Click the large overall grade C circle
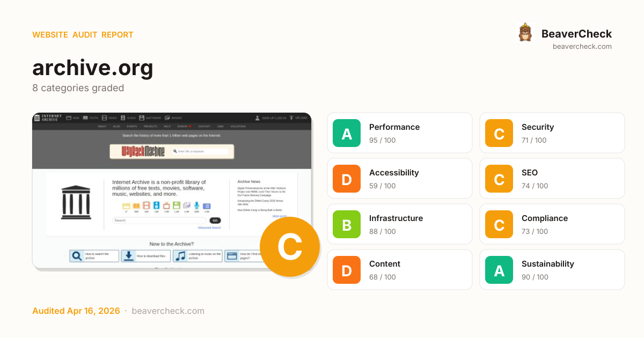Screen dimensions: 644x338 [290, 247]
